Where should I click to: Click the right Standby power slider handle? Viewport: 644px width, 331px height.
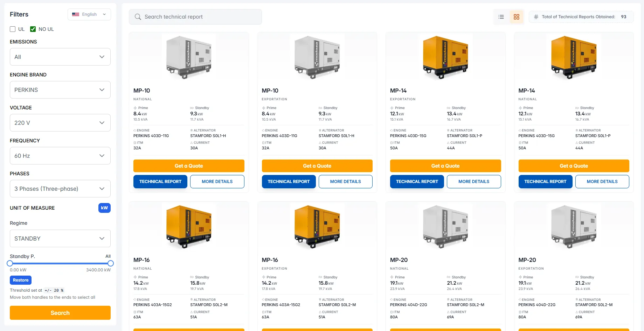coord(111,263)
